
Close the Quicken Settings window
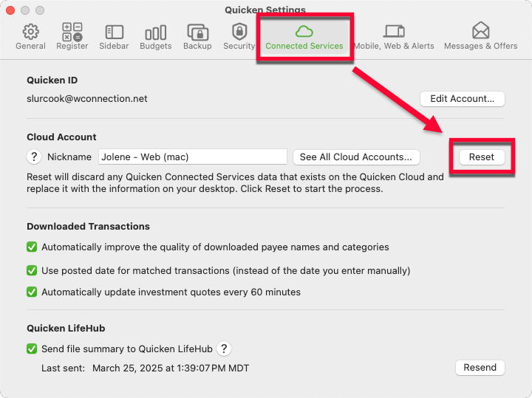pyautogui.click(x=10, y=10)
